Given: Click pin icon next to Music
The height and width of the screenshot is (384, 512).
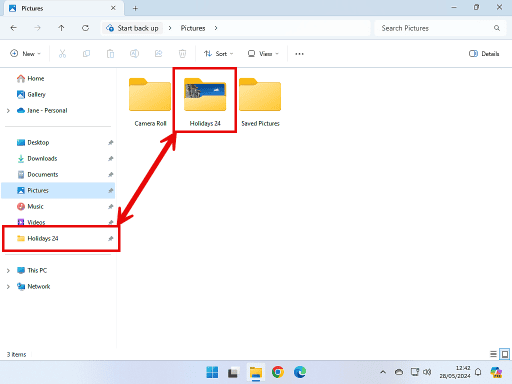Looking at the screenshot, I should tap(111, 206).
